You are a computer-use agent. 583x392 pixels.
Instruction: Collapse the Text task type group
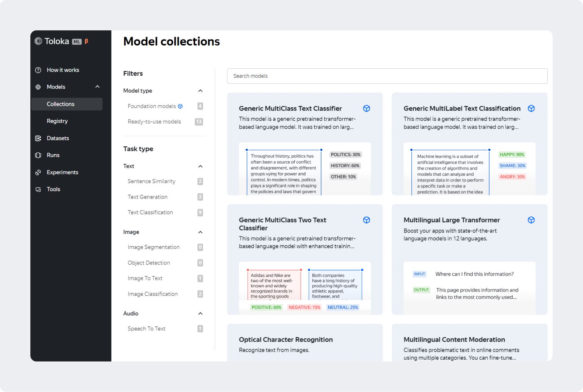200,166
